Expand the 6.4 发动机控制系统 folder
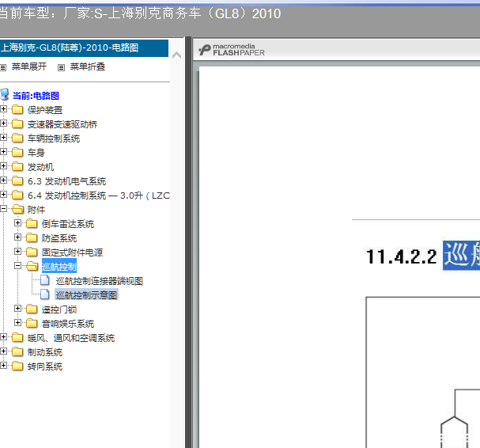 point(3,194)
